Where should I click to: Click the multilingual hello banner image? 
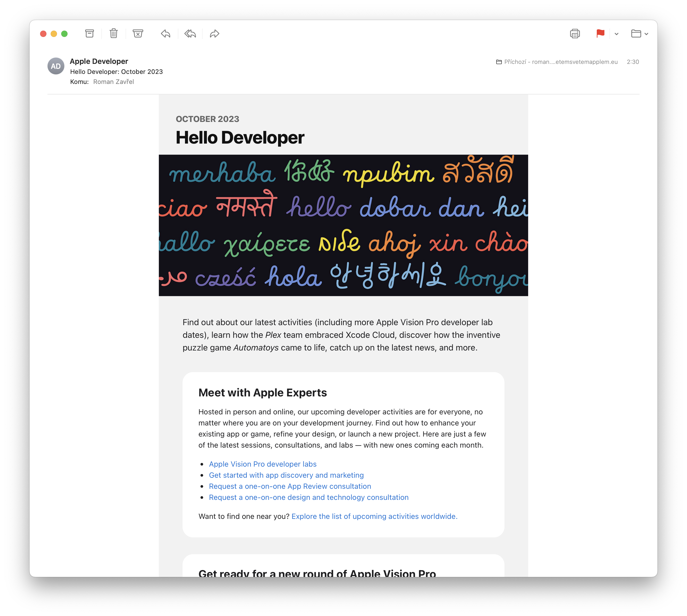coord(343,225)
